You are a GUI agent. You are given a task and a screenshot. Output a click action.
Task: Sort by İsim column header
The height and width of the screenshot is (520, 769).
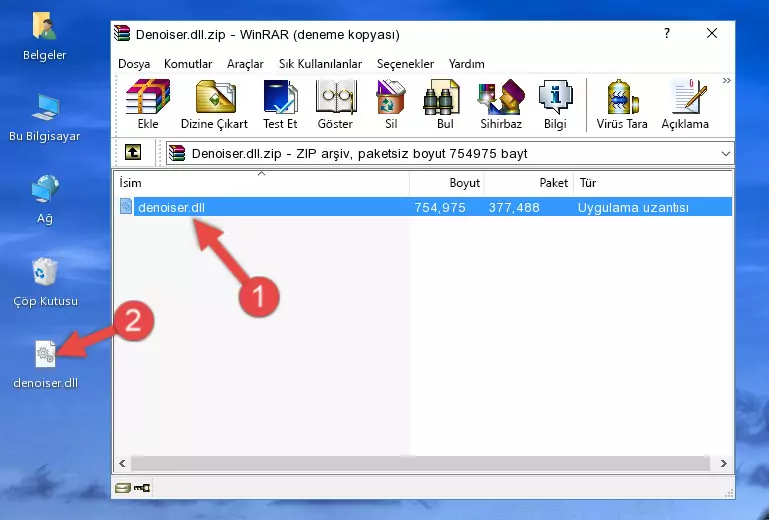[x=262, y=183]
